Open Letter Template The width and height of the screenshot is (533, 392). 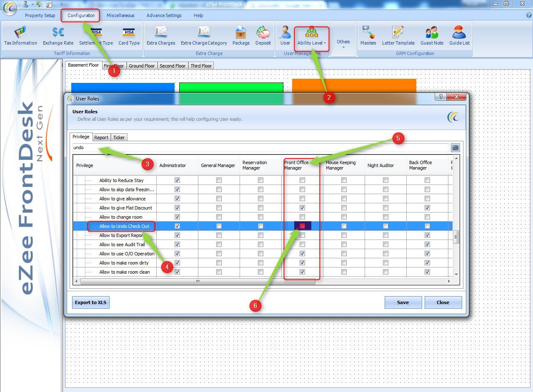(x=398, y=36)
